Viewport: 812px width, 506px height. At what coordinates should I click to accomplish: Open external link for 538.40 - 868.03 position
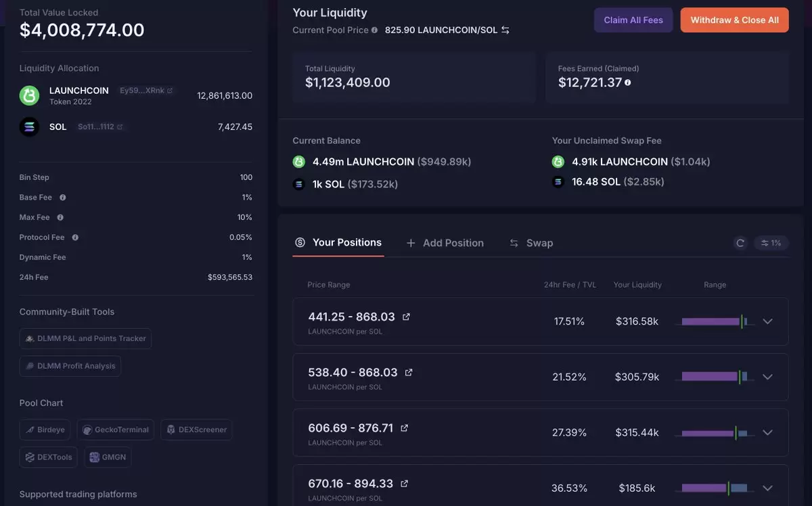(409, 372)
